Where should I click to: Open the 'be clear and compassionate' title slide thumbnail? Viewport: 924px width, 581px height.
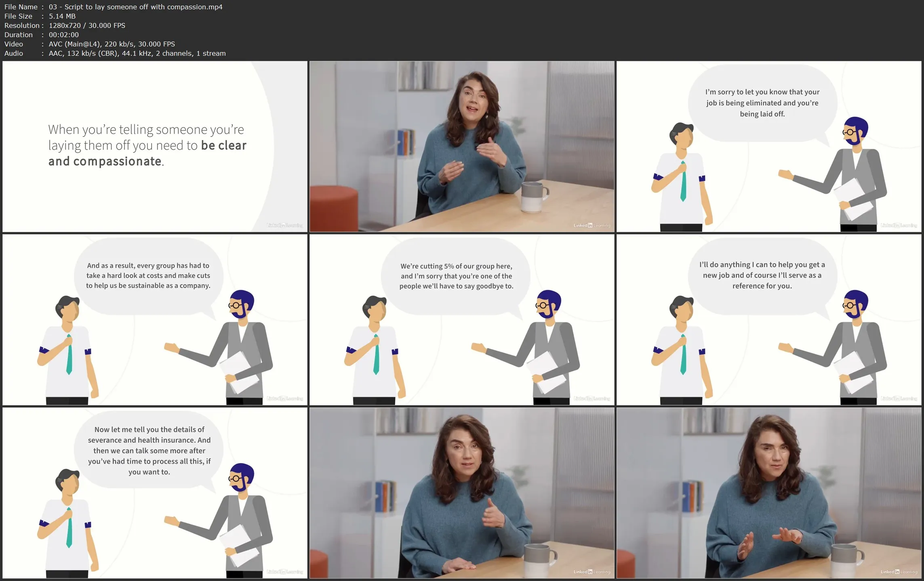click(155, 147)
